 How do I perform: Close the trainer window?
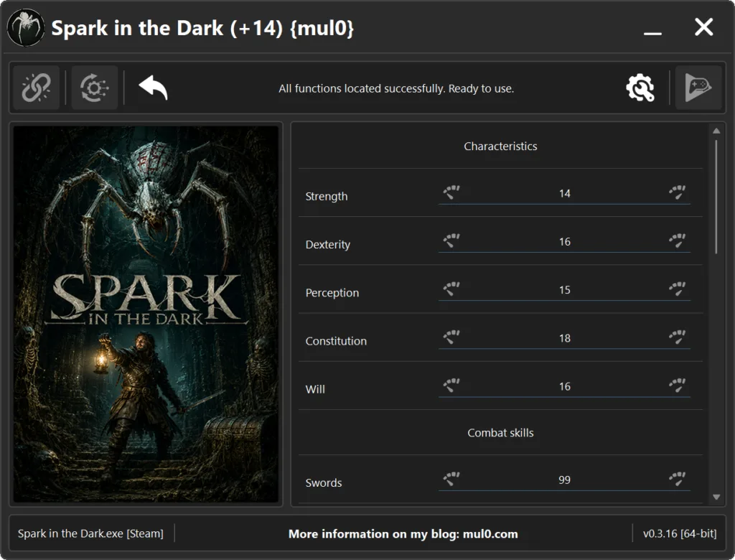click(x=703, y=27)
